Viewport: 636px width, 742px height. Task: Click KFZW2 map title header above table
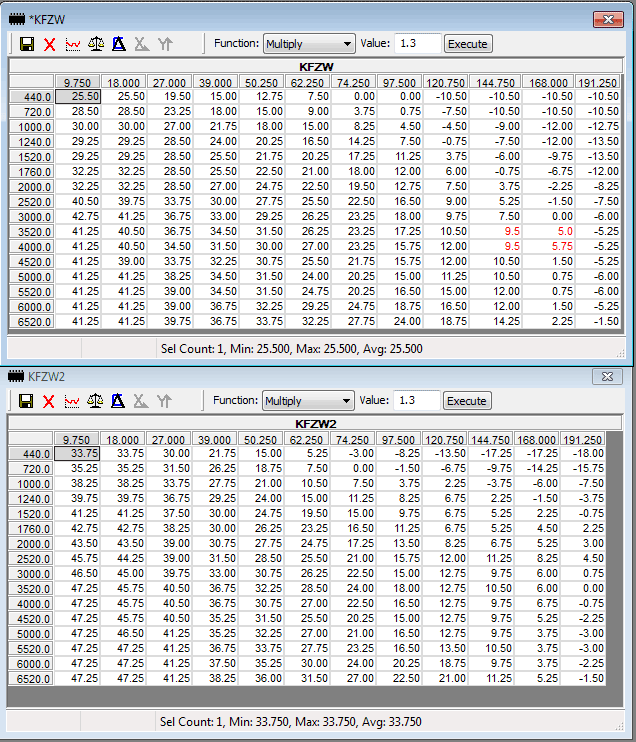(x=315, y=423)
